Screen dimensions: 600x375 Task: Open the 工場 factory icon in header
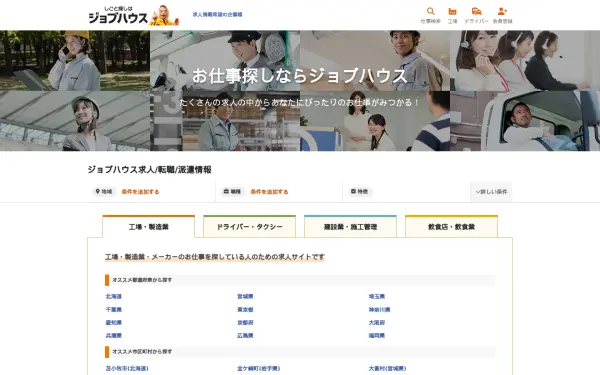coord(452,15)
